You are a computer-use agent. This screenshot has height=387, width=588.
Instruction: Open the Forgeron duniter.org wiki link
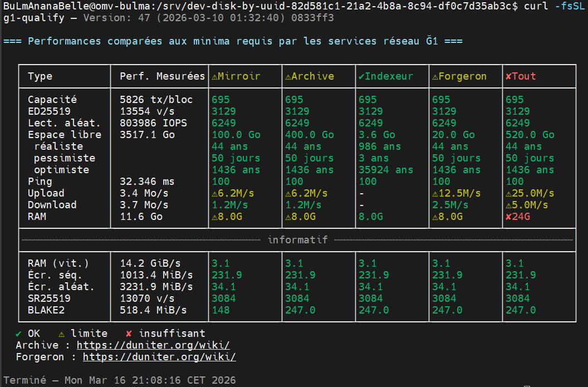(x=159, y=357)
